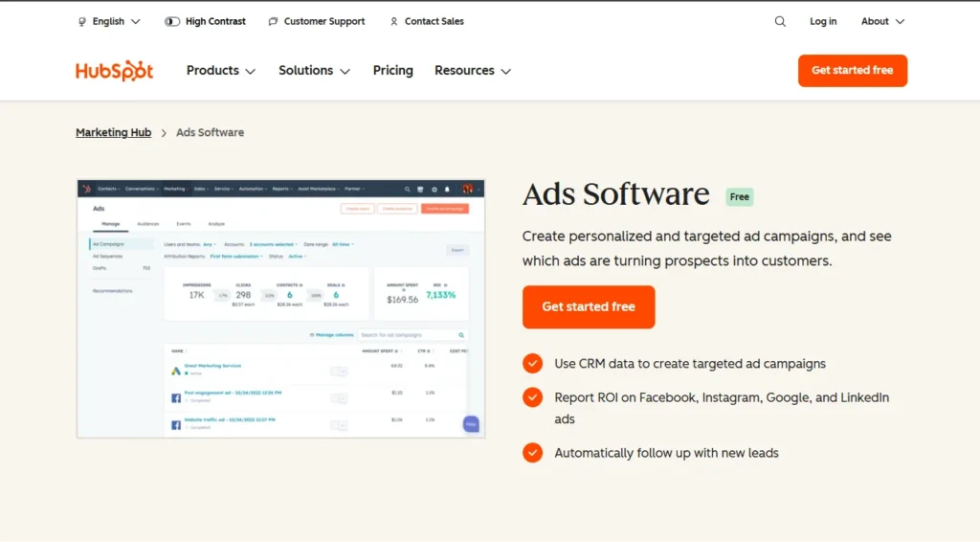Click the Ads Software breadcrumb text
This screenshot has width=980, height=542.
(x=210, y=132)
